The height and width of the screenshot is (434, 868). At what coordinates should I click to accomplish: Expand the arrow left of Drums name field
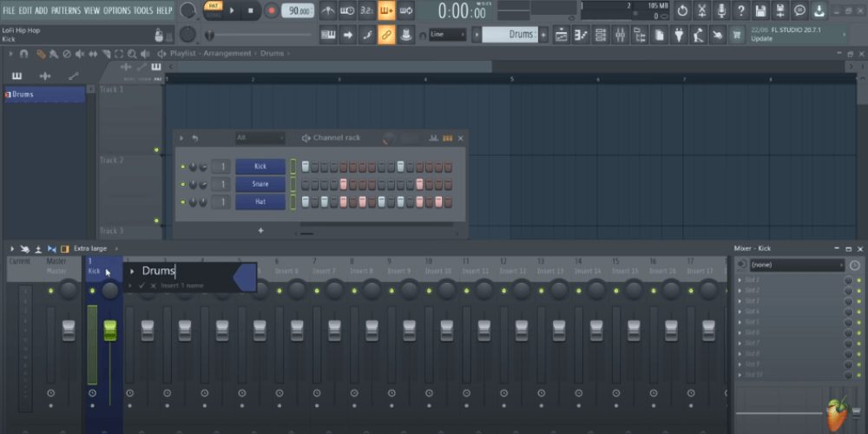[132, 271]
